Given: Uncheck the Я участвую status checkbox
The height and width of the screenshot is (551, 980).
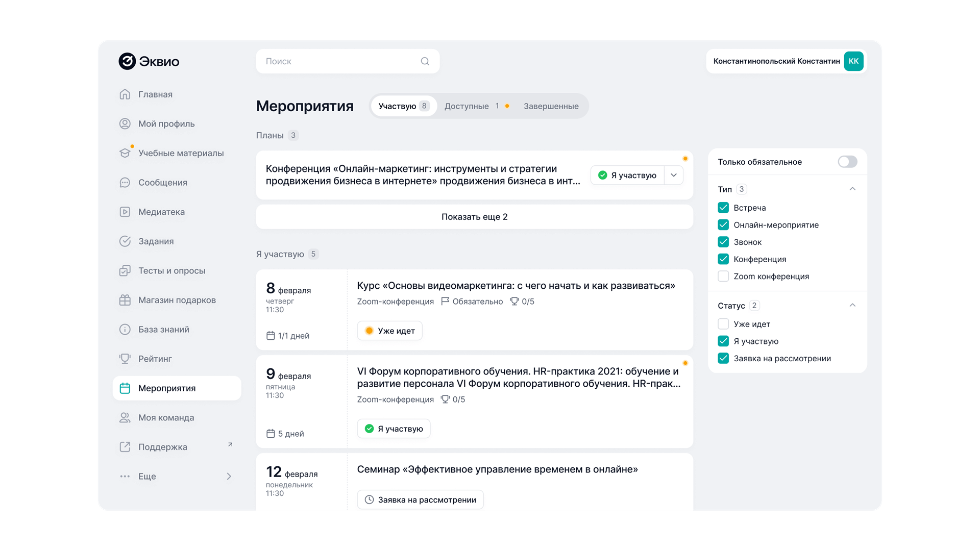Looking at the screenshot, I should (723, 341).
